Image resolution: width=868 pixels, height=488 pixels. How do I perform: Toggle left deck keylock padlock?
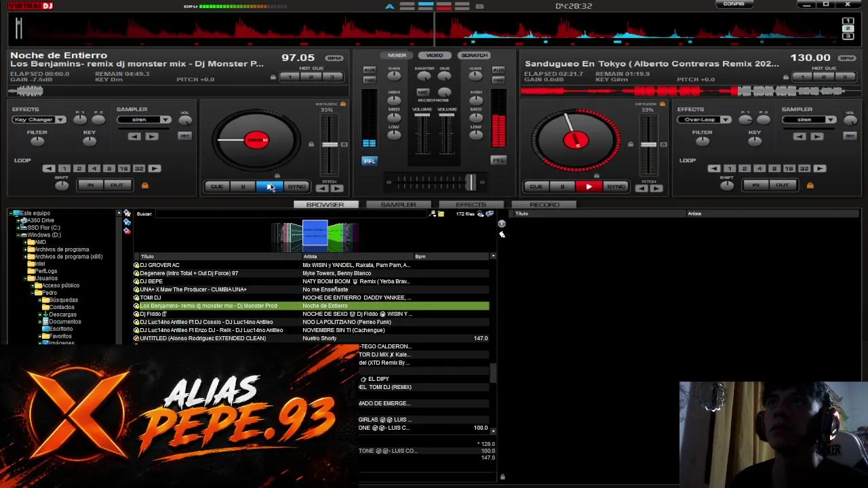343,104
